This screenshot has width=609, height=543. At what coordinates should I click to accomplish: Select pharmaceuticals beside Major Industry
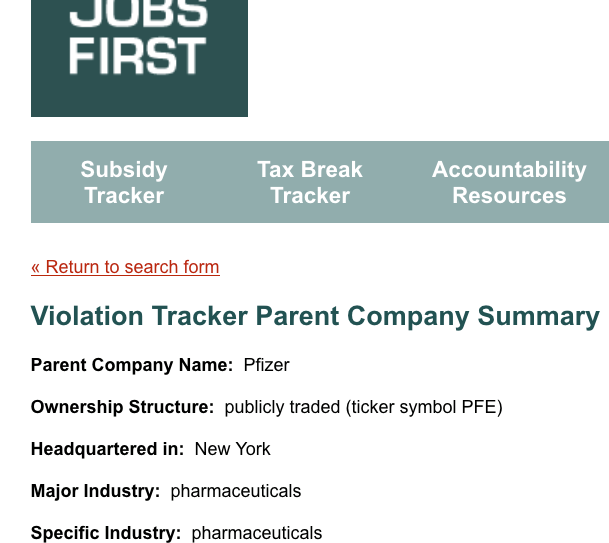pyautogui.click(x=236, y=491)
